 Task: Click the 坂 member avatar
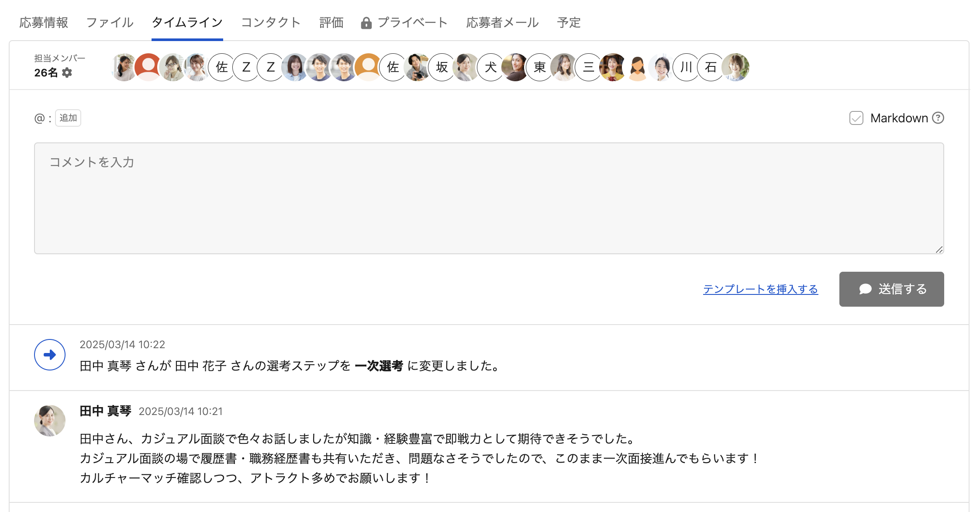coord(442,67)
